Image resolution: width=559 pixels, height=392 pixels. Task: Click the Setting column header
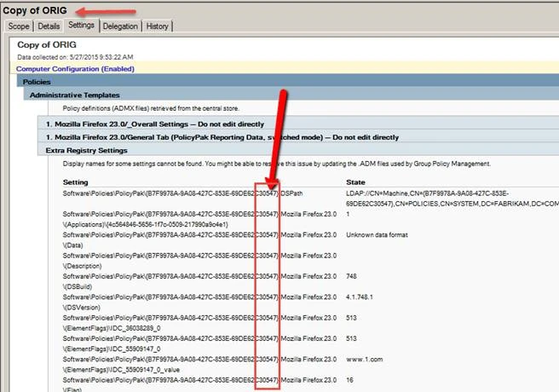click(76, 182)
